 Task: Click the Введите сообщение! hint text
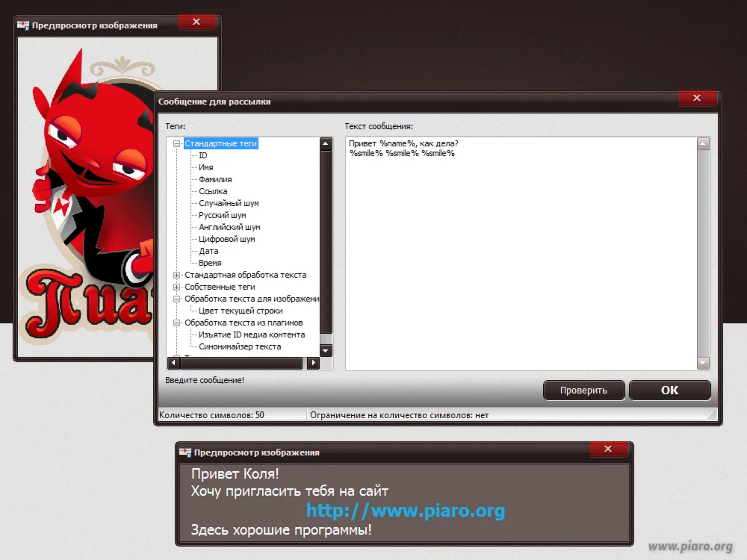point(205,381)
